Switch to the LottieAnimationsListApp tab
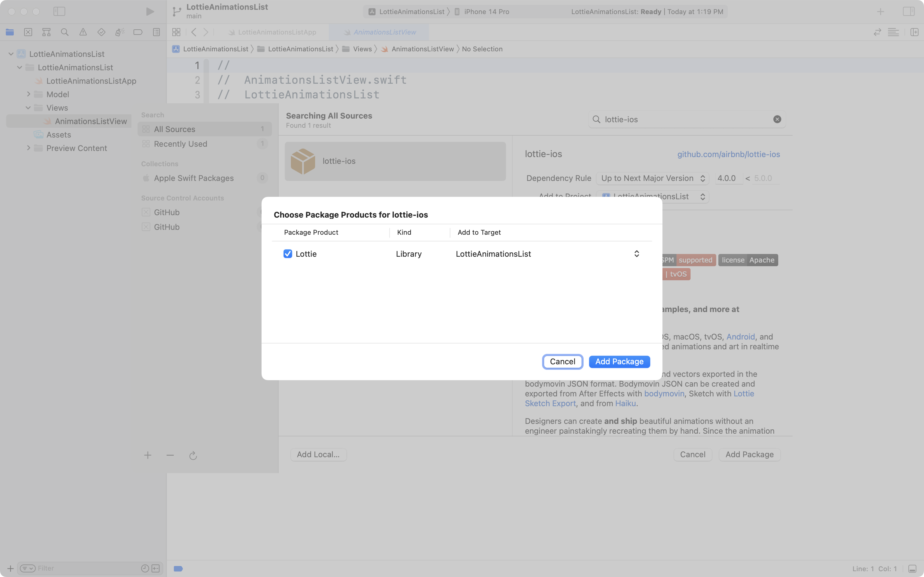The height and width of the screenshot is (577, 924). 277,32
